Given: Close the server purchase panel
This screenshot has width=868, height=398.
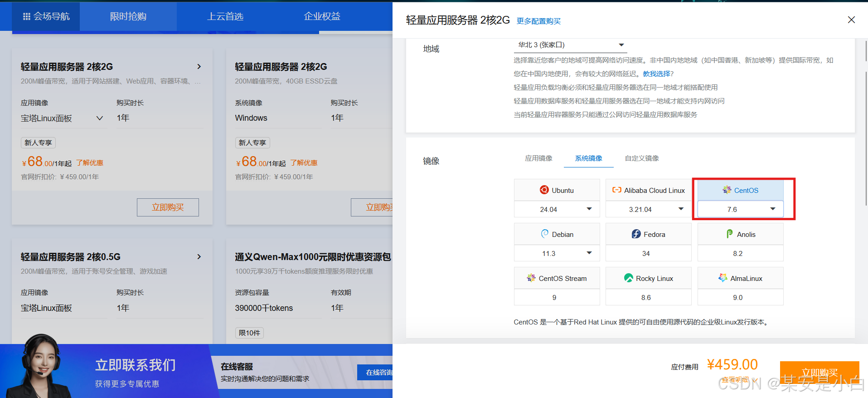Looking at the screenshot, I should point(851,20).
